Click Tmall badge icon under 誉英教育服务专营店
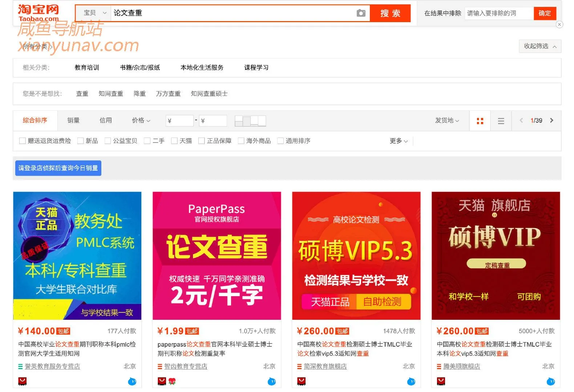 23,381
